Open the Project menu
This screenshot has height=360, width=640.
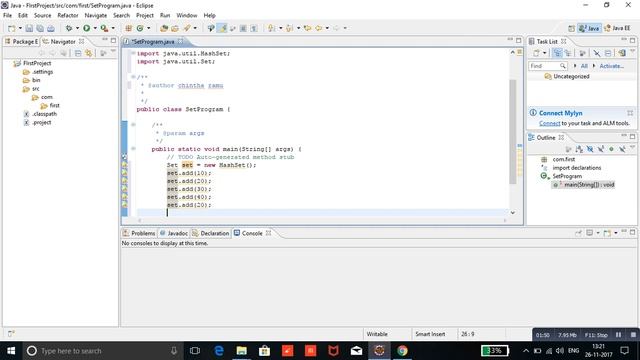pyautogui.click(x=144, y=15)
